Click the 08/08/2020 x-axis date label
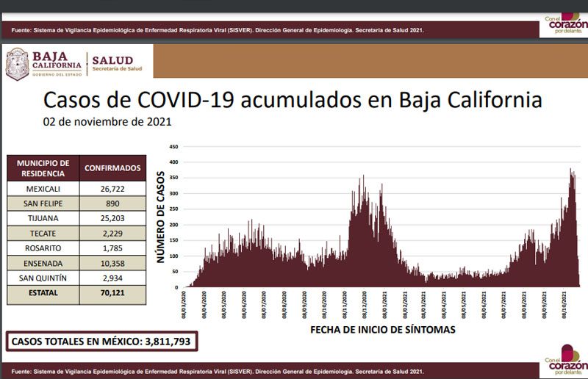The width and height of the screenshot is (588, 379). (284, 305)
